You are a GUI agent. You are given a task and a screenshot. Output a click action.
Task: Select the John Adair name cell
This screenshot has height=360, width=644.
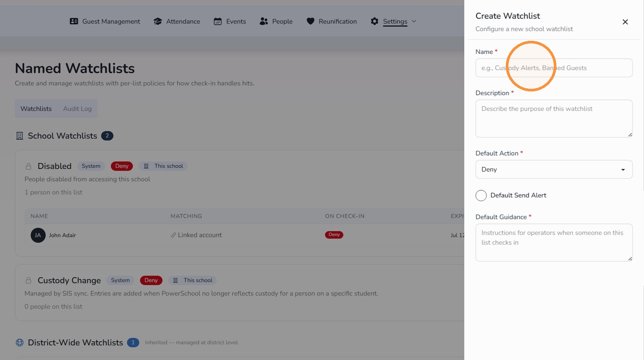(x=62, y=235)
